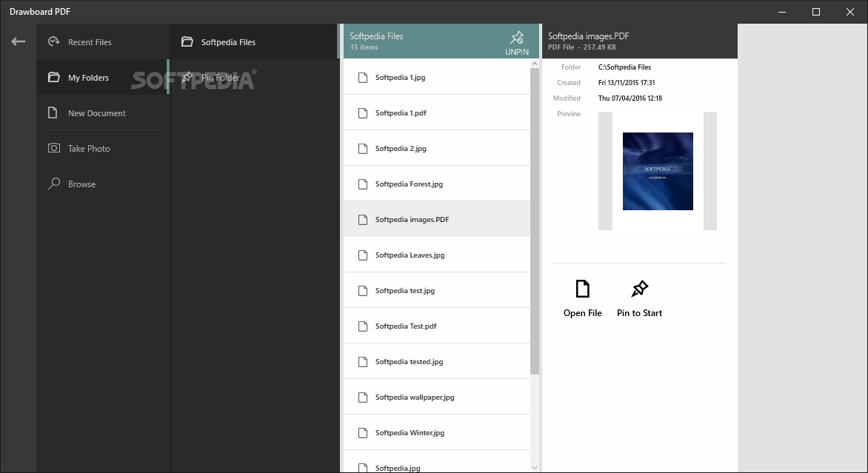Click the Softpedia images.PDF details title
Viewport: 868px width, 473px height.
coord(589,36)
